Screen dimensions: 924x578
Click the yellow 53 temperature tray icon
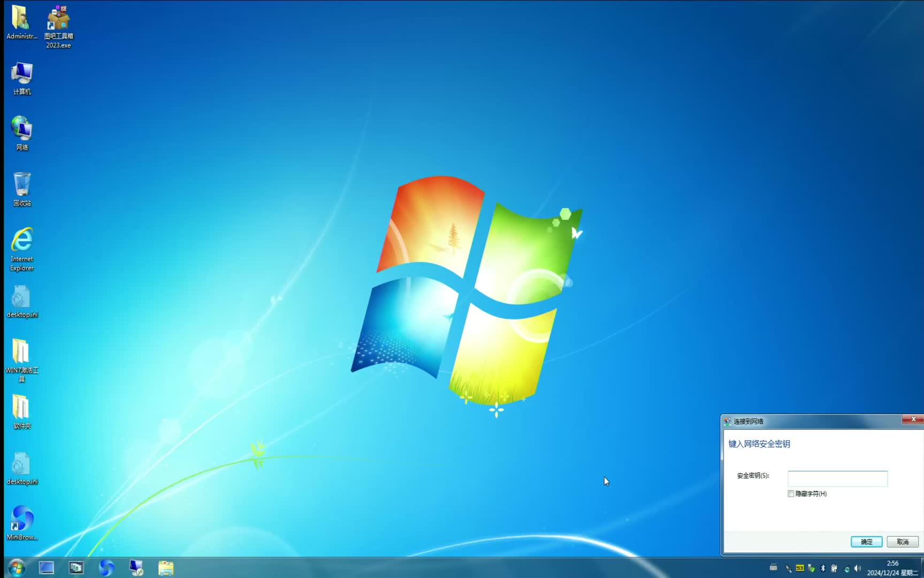tap(800, 568)
